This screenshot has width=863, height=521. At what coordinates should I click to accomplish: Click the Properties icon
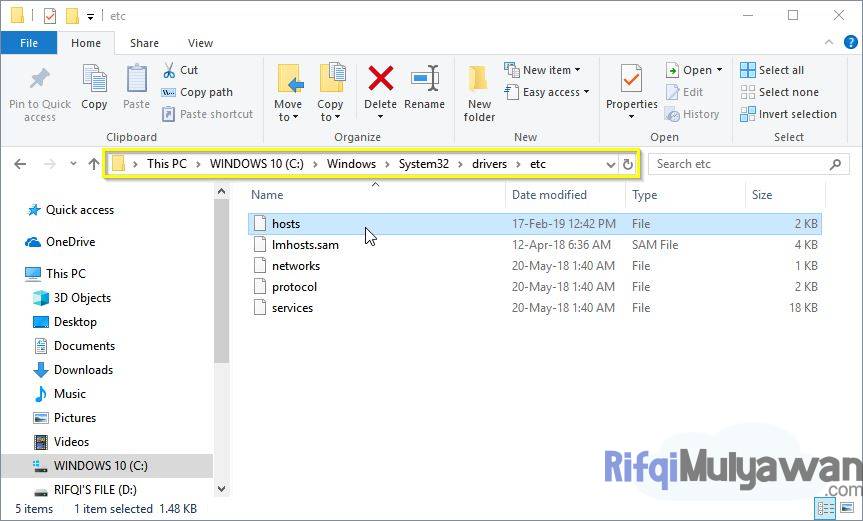[631, 78]
